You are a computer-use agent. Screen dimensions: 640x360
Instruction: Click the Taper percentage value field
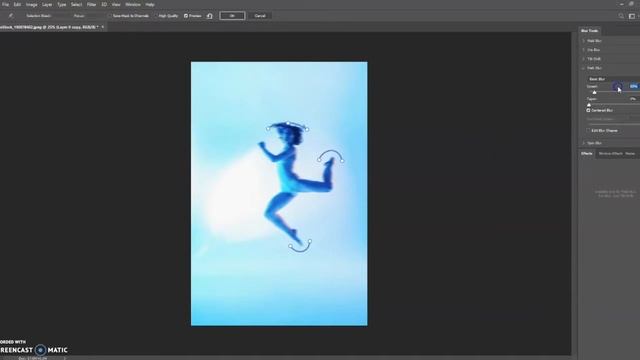(633, 99)
